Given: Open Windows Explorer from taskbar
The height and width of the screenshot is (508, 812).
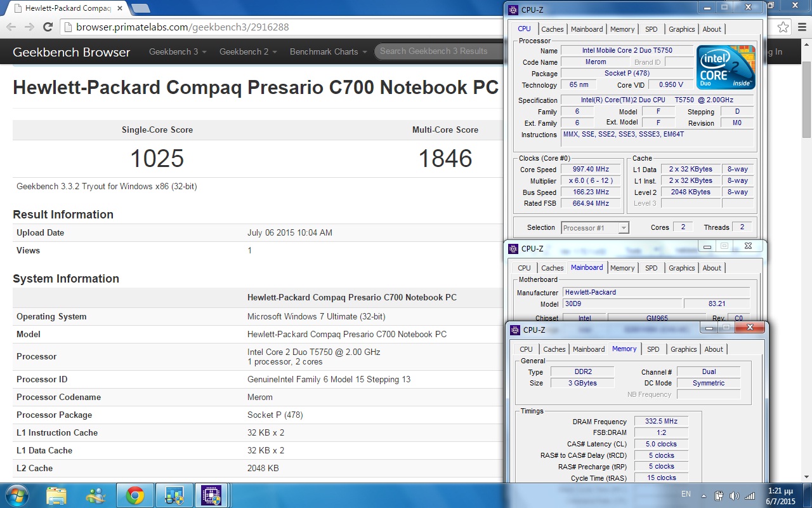Looking at the screenshot, I should pos(56,495).
